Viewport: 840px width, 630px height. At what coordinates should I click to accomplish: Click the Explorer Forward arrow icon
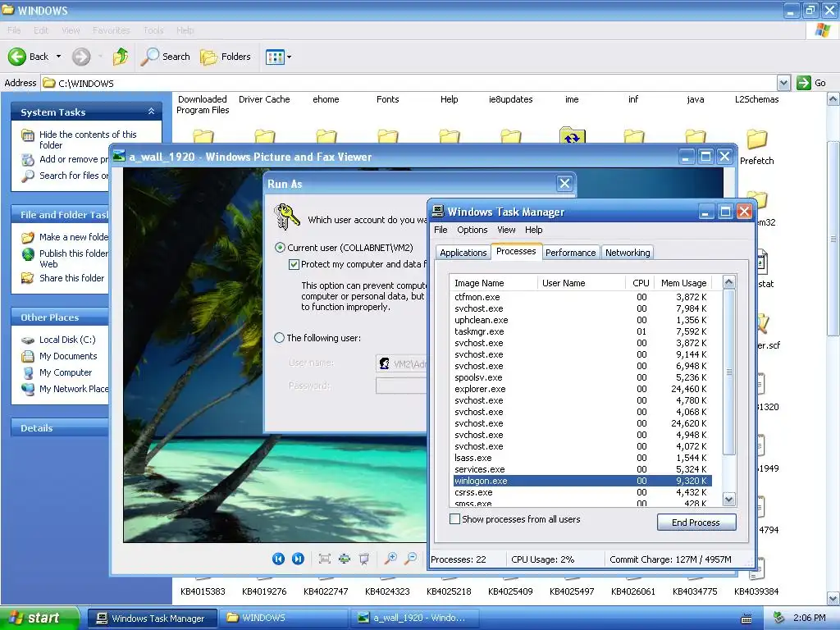pyautogui.click(x=81, y=57)
